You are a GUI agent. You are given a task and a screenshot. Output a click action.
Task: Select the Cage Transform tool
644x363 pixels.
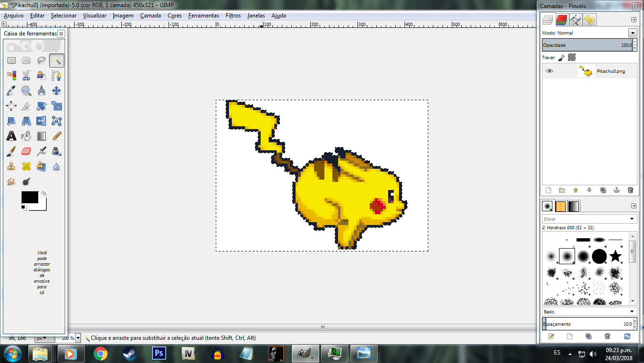pyautogui.click(x=57, y=121)
